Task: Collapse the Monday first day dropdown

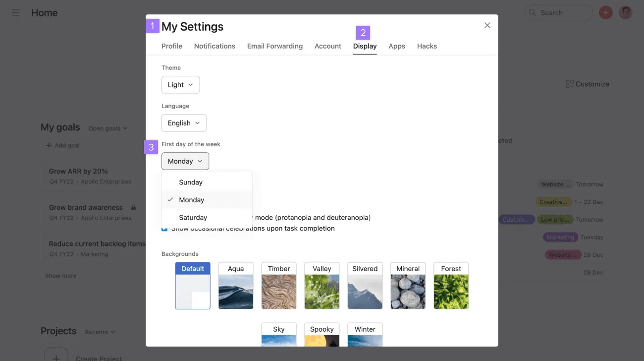Action: pos(185,161)
